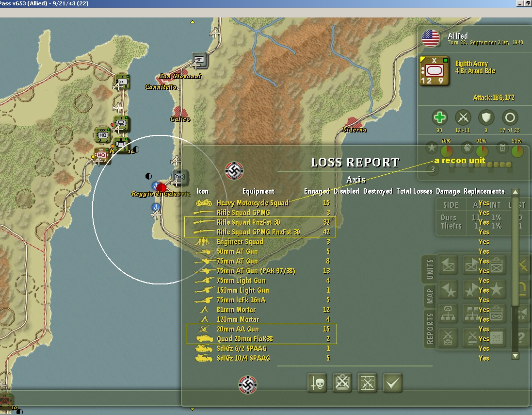Click the supply canister icon beside 99%
532x415 pixels.
pyautogui.click(x=502, y=148)
